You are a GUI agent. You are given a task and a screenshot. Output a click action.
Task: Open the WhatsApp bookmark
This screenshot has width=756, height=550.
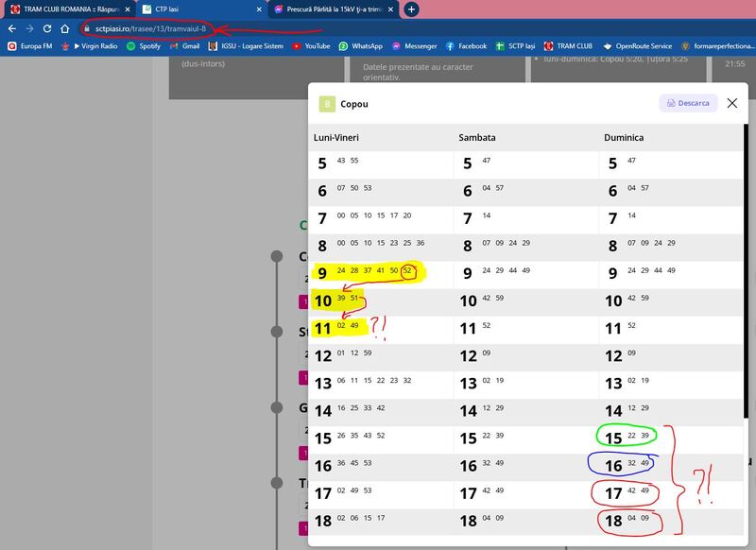[361, 46]
